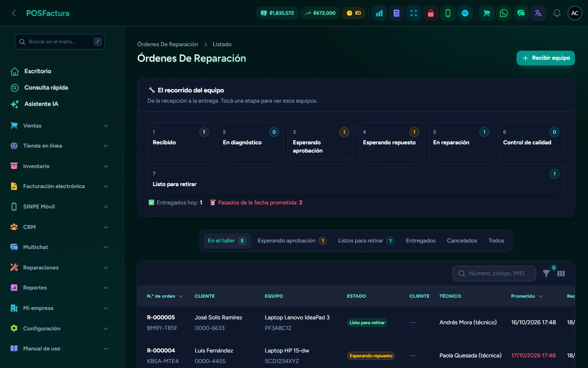Expand the CRM chevron

106,227
